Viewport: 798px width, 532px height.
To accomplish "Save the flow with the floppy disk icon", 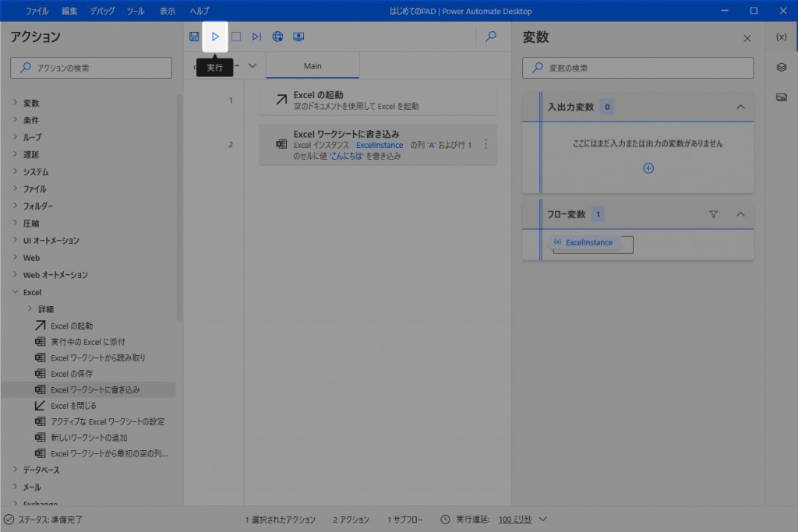I will point(194,37).
